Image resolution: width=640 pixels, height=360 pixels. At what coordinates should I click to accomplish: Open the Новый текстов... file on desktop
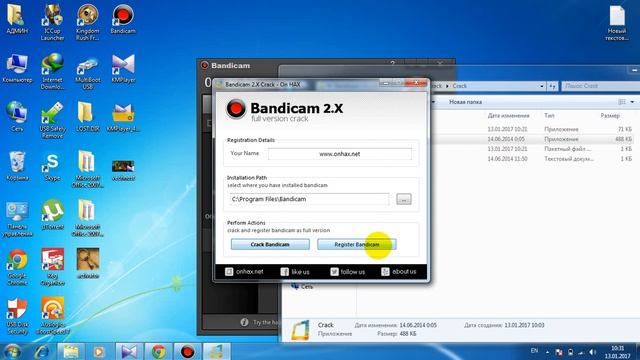tap(617, 22)
